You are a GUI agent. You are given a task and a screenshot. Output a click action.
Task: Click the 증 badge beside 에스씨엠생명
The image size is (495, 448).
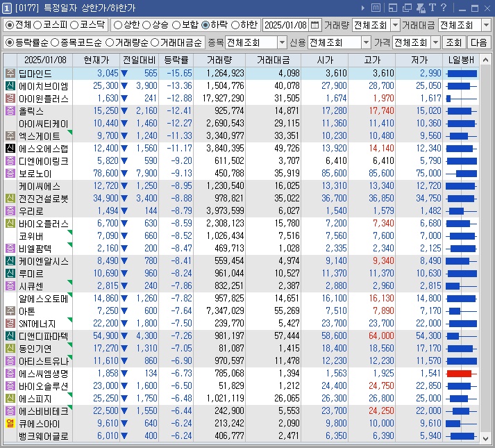pyautogui.click(x=10, y=374)
